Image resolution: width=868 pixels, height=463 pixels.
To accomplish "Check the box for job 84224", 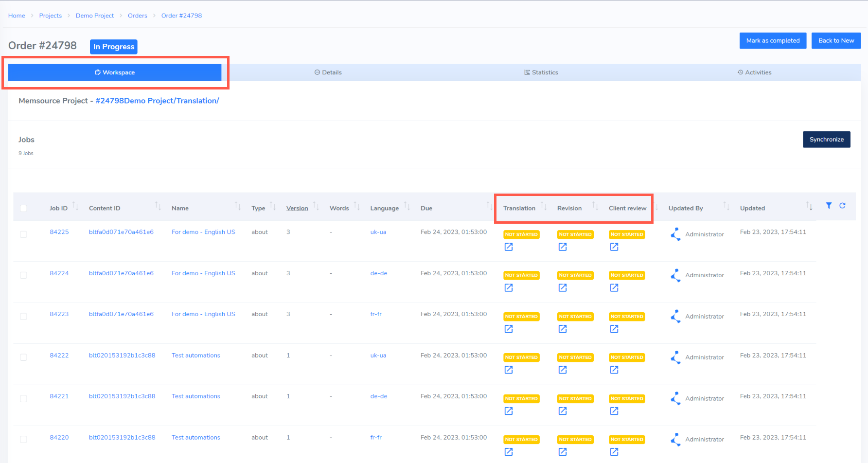I will point(23,275).
